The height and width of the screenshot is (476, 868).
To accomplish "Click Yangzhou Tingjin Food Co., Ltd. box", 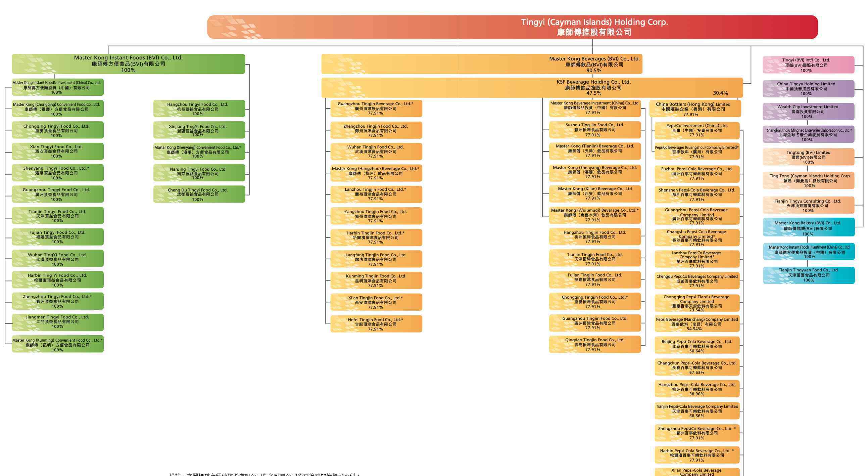I will point(376,216).
